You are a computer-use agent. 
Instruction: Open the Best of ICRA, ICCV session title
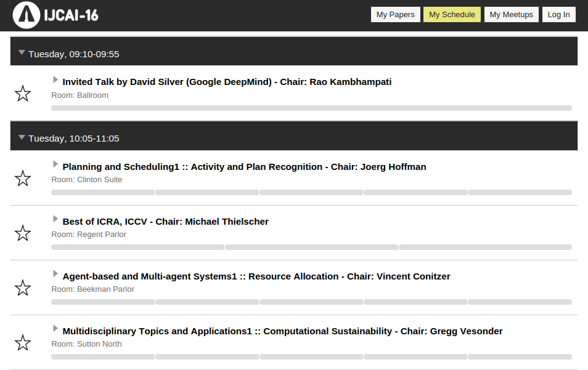pyautogui.click(x=165, y=222)
